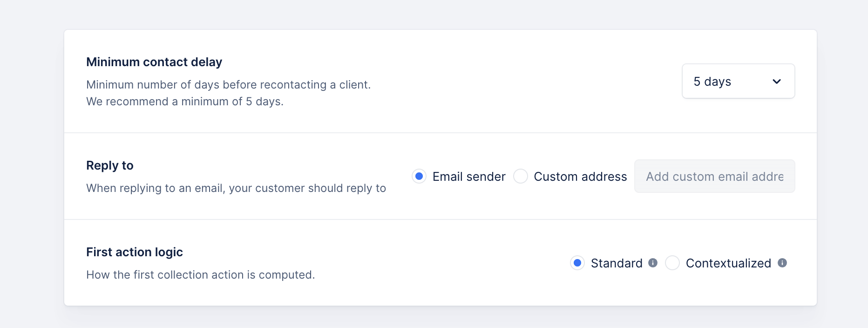Image resolution: width=868 pixels, height=328 pixels.
Task: Click the Minimum number of days description
Action: click(229, 85)
